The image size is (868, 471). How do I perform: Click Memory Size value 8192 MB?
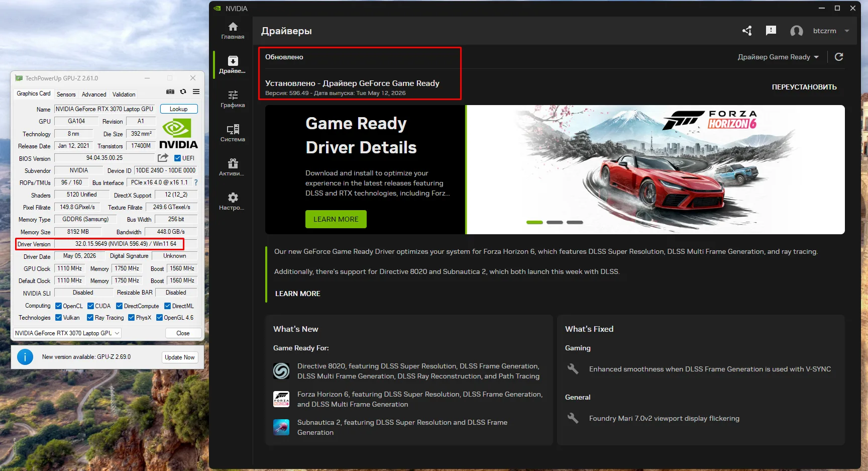tap(78, 232)
